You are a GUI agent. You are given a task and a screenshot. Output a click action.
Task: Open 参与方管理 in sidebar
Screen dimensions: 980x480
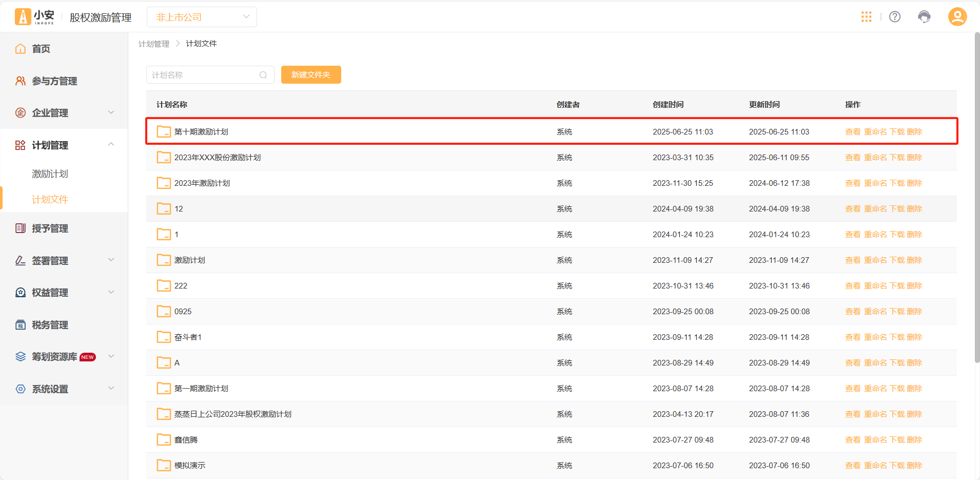54,81
